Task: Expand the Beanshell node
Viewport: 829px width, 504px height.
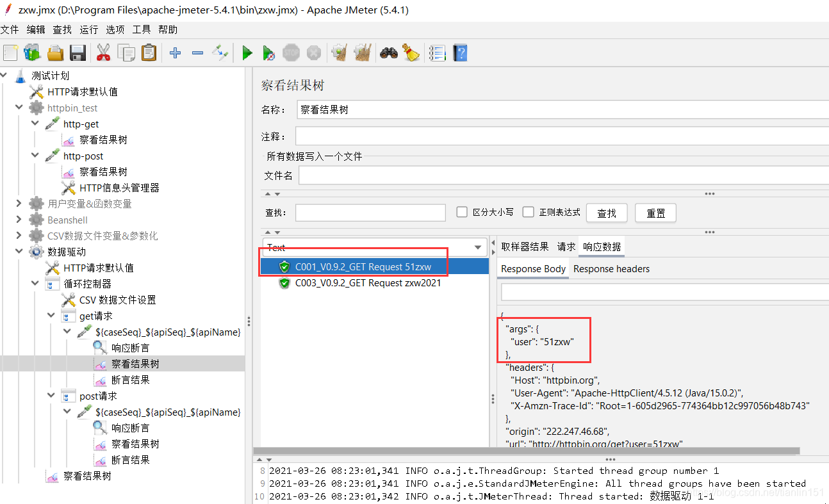Action: 19,220
